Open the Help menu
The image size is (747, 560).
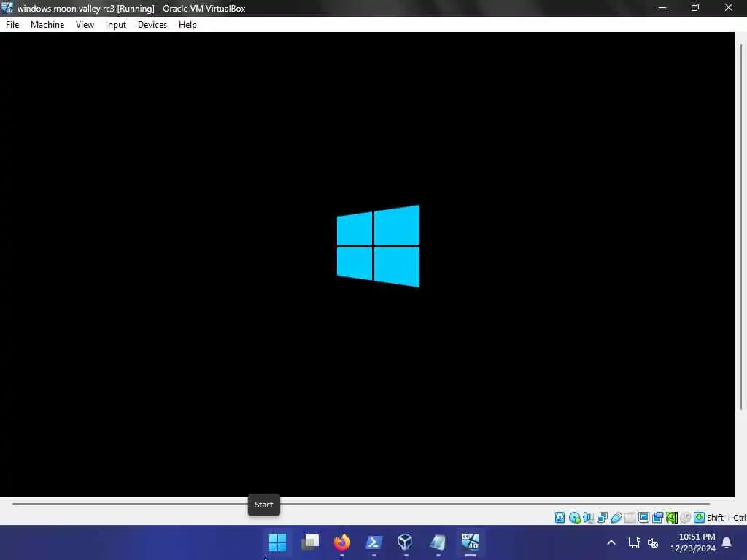(x=187, y=25)
